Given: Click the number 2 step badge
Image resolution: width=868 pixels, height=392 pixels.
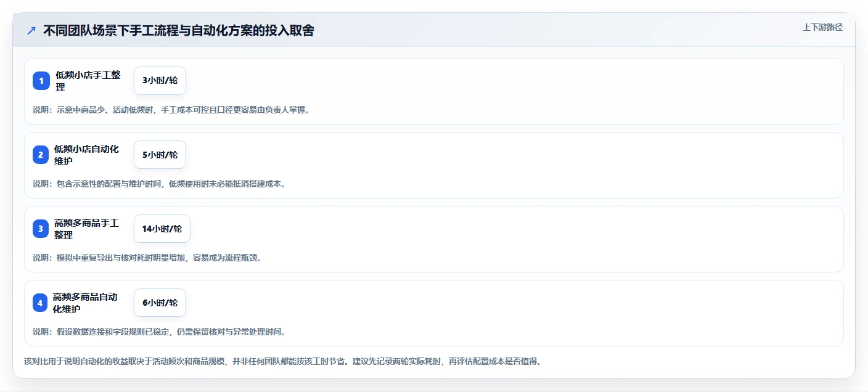Looking at the screenshot, I should coord(41,155).
